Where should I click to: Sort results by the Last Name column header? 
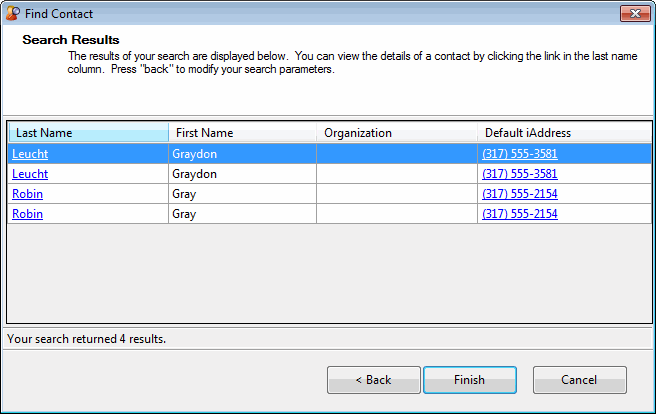point(88,133)
